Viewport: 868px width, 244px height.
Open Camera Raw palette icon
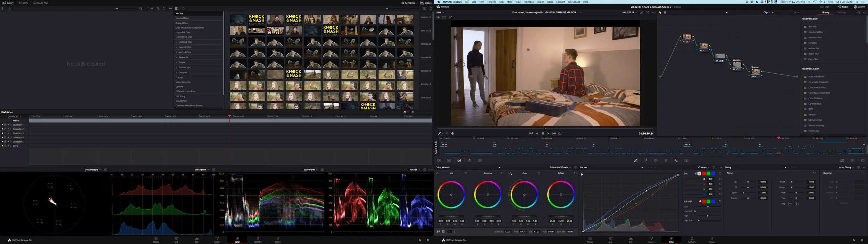[x=439, y=160]
